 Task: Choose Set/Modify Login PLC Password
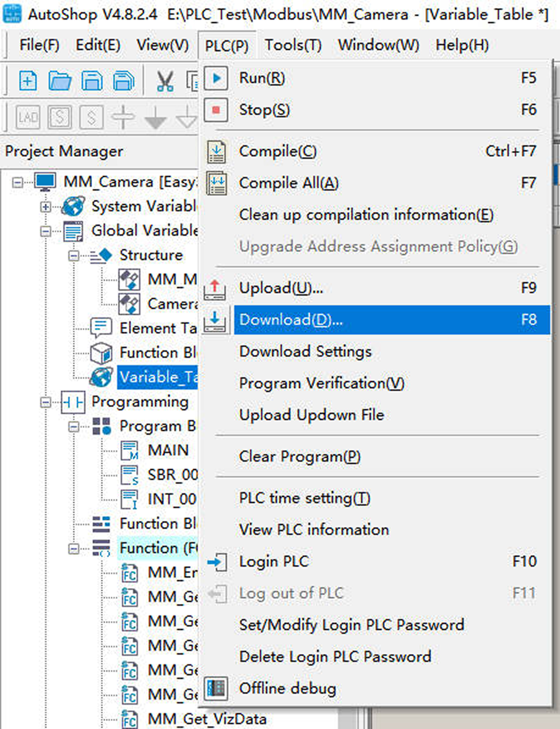[x=376, y=625]
